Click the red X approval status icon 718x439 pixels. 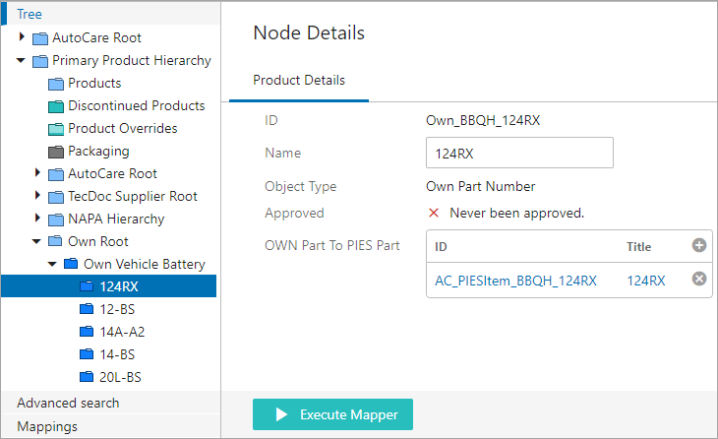[433, 213]
